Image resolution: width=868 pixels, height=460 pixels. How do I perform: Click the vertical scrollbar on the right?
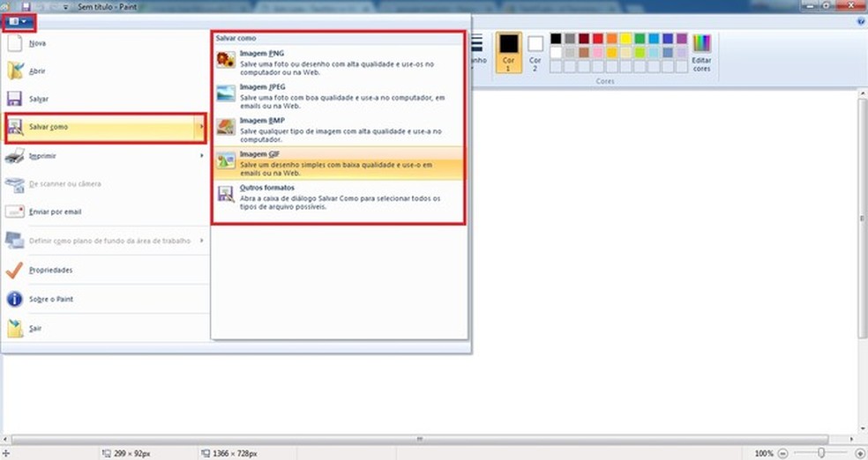point(862,219)
